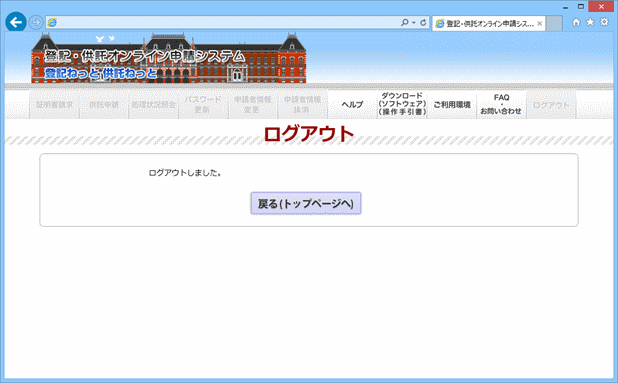Click the 申請者情報抹消 menu item
The height and width of the screenshot is (383, 618).
point(303,105)
